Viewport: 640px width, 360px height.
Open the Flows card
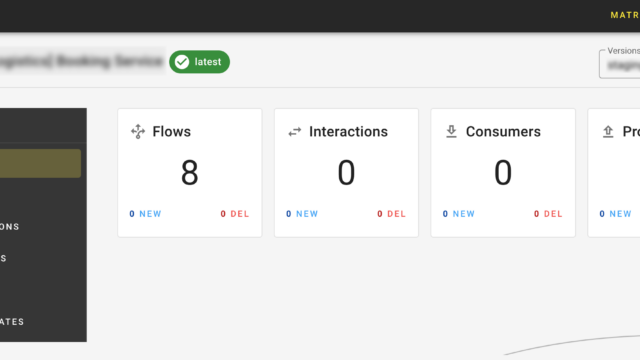click(x=190, y=173)
